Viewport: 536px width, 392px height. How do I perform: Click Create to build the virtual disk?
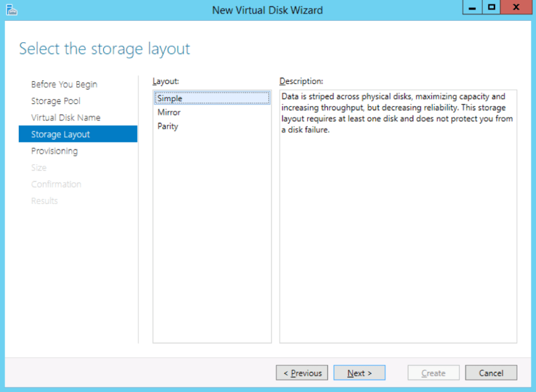[x=433, y=373]
